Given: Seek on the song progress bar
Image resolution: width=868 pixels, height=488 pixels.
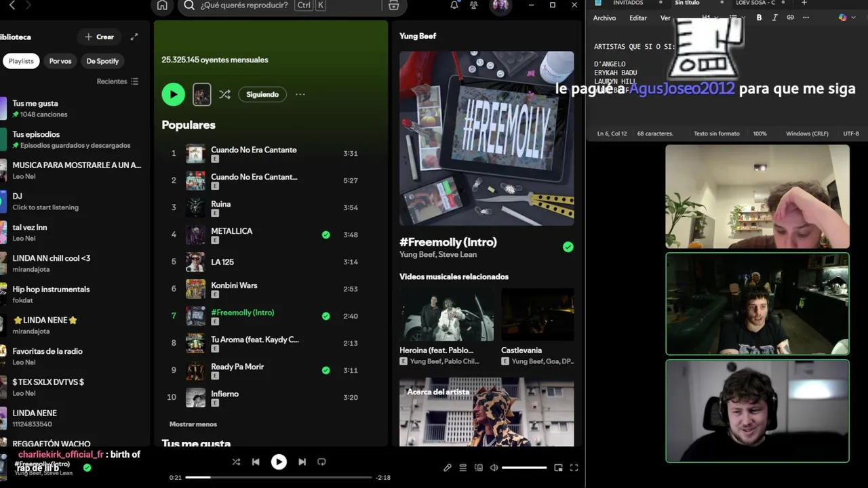Looking at the screenshot, I should pyautogui.click(x=279, y=477).
